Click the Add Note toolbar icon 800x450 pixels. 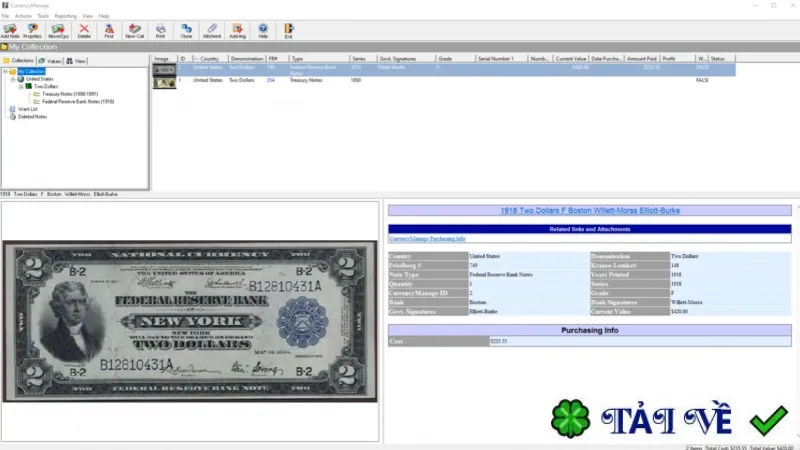pos(10,31)
